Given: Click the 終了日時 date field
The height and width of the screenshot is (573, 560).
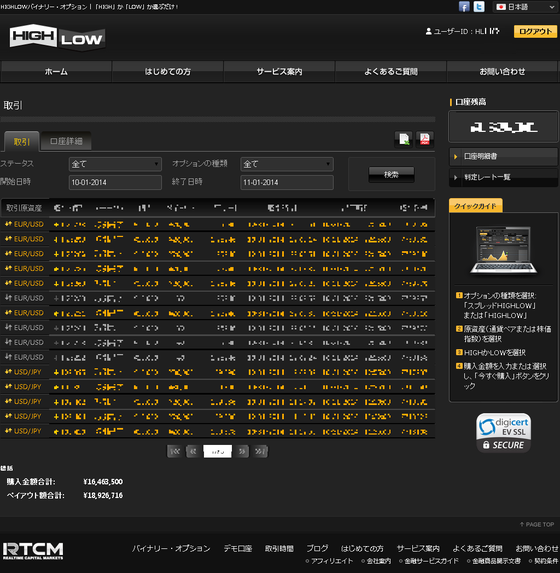Looking at the screenshot, I should click(287, 182).
